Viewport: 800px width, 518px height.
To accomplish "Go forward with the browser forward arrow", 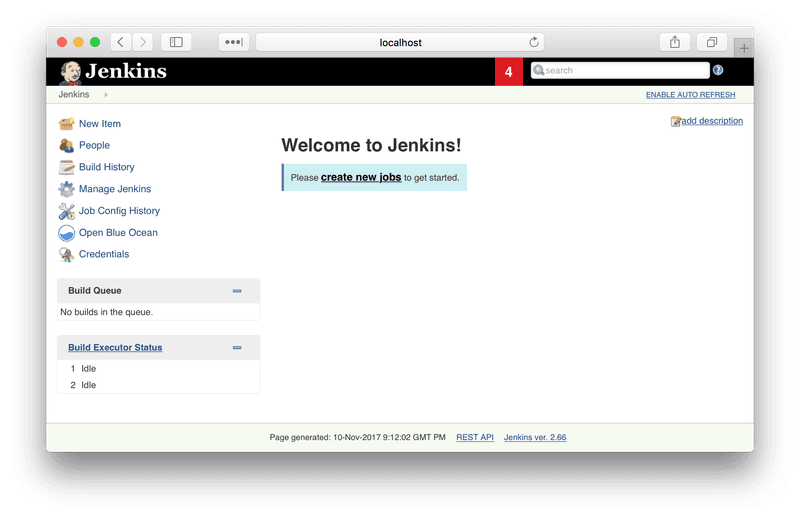I will (143, 42).
